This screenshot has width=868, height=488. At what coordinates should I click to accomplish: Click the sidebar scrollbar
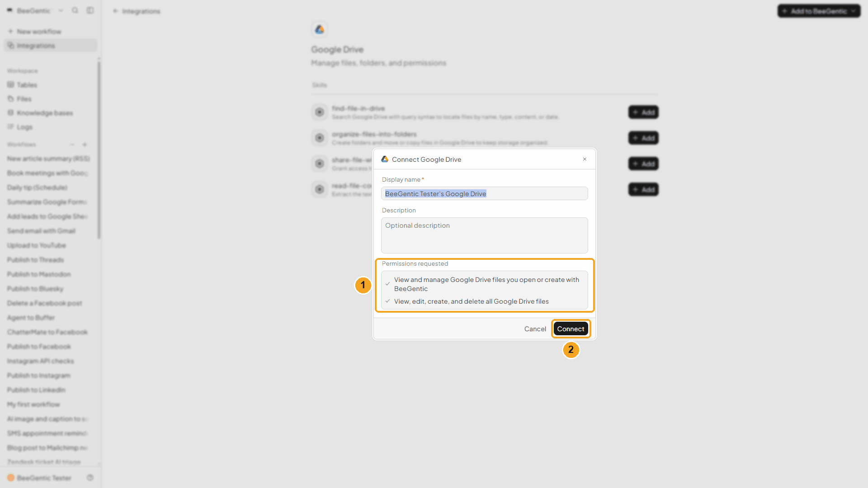99,149
